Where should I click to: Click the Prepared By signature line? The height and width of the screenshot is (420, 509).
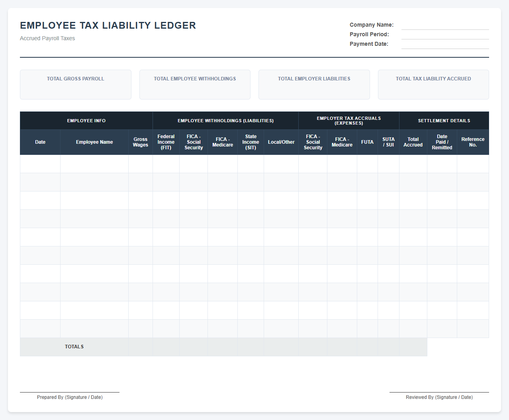click(x=70, y=393)
